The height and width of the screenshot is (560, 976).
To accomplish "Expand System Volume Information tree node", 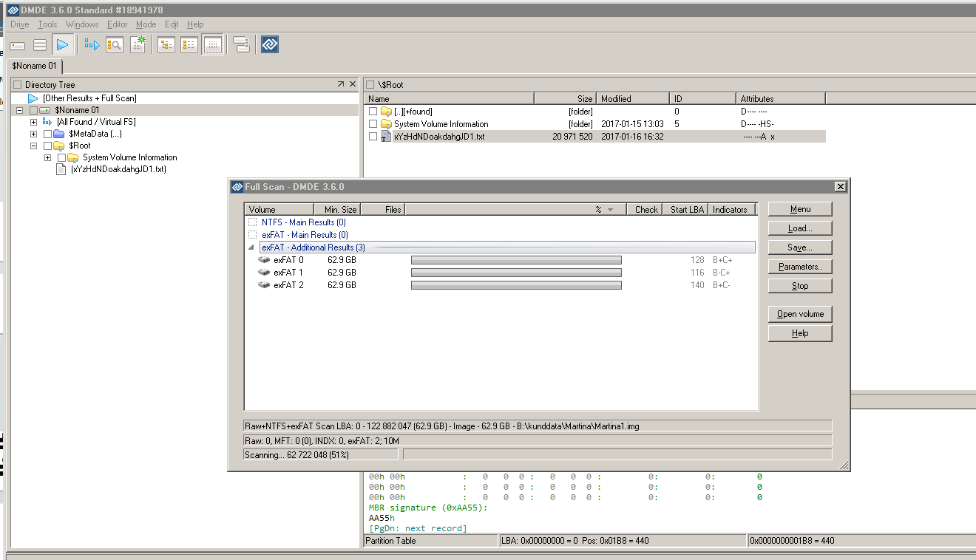I will [47, 157].
